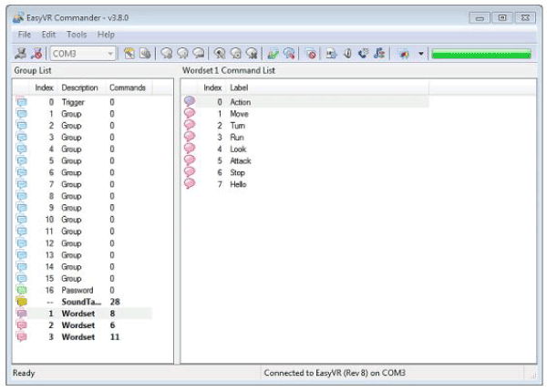Click the documents icon left of speech bubbles
Screen dimensions: 547x392
pyautogui.click(x=145, y=54)
